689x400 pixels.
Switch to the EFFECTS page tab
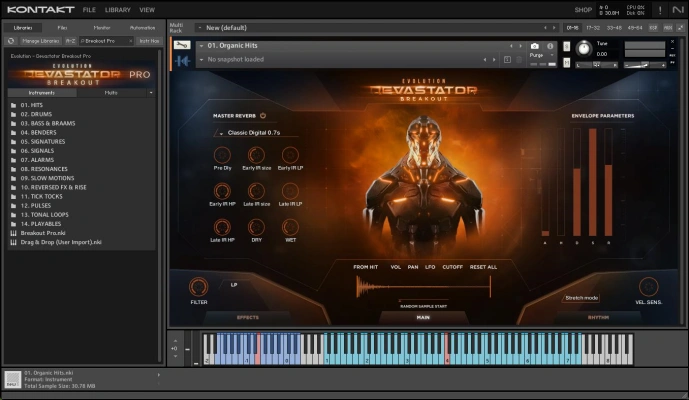[248, 317]
